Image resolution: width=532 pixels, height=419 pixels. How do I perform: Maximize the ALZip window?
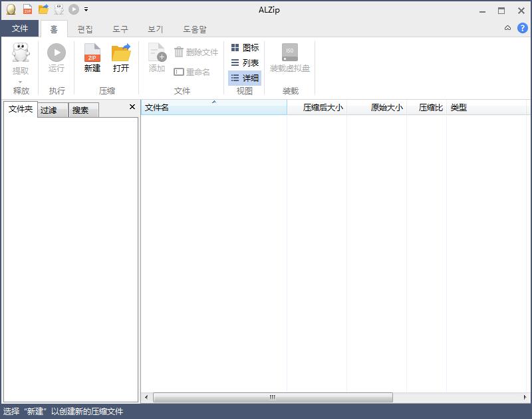coord(501,11)
